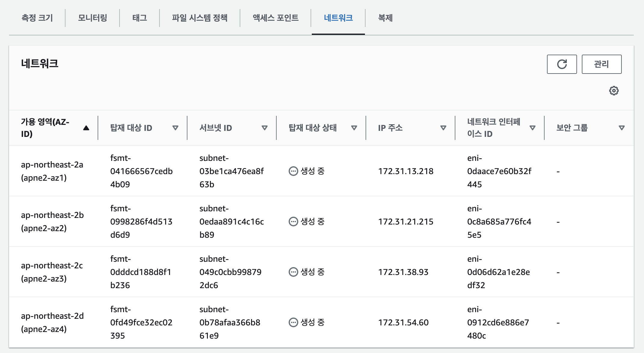Sort by 탑재 대상 상태 column arrow
Screen dimensions: 644x353
[354, 128]
